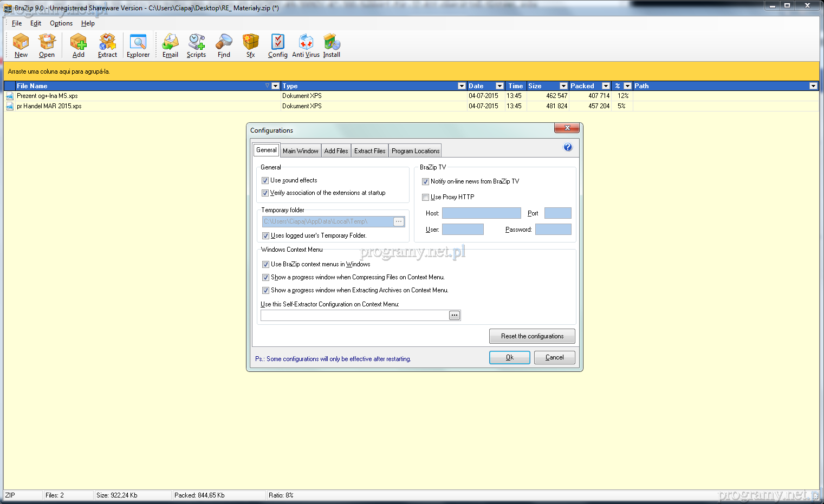This screenshot has width=824, height=504.
Task: Click the blue help question mark icon
Action: coord(568,147)
